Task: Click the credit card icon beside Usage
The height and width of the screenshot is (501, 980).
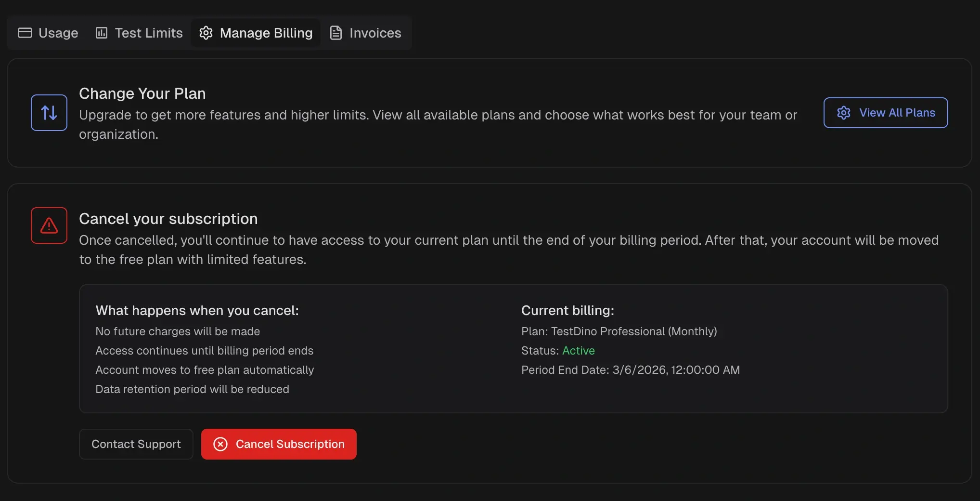Action: click(x=25, y=33)
